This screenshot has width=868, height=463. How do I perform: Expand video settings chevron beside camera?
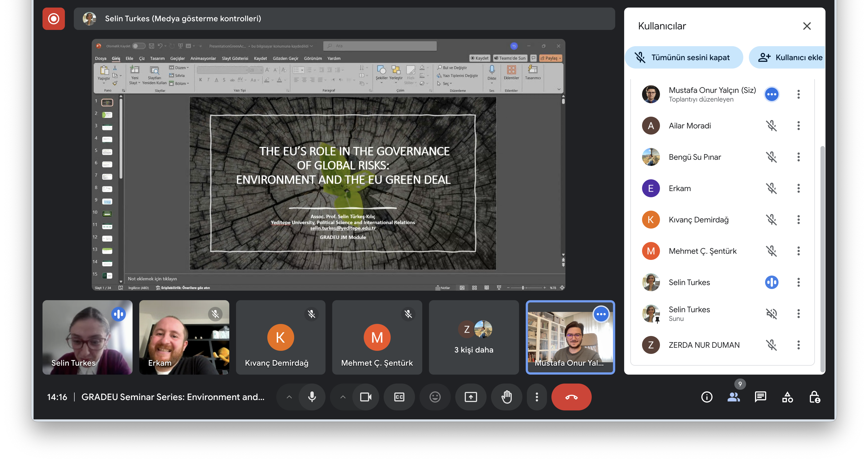(x=343, y=397)
